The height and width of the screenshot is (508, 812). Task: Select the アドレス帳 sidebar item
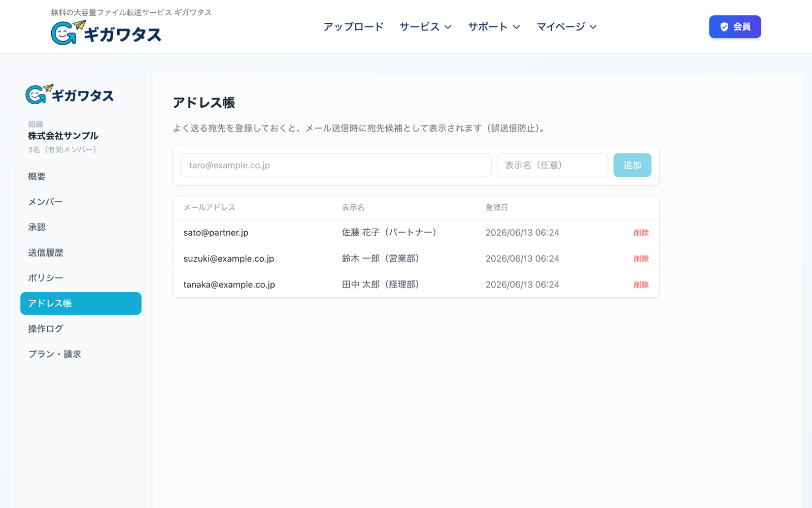point(81,303)
